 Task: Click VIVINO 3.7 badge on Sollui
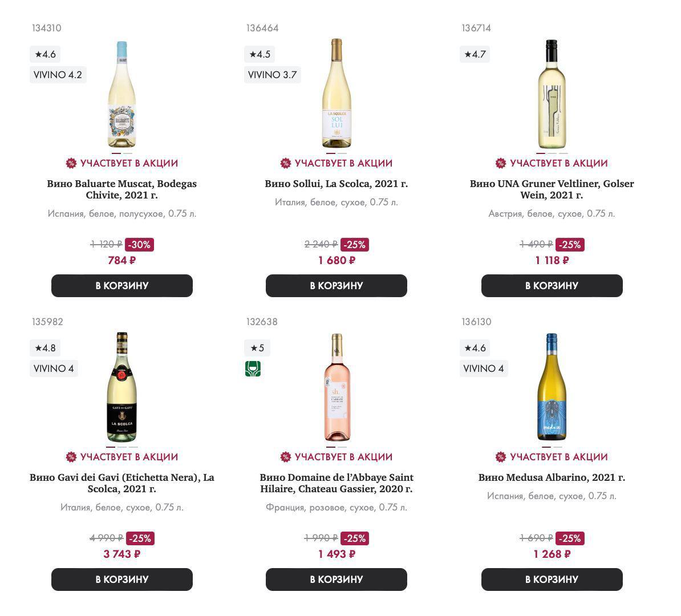point(273,75)
